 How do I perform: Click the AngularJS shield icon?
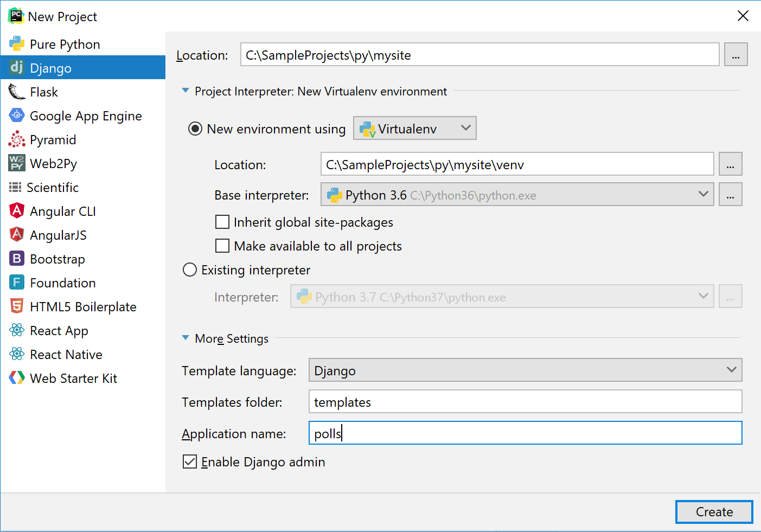(x=17, y=234)
